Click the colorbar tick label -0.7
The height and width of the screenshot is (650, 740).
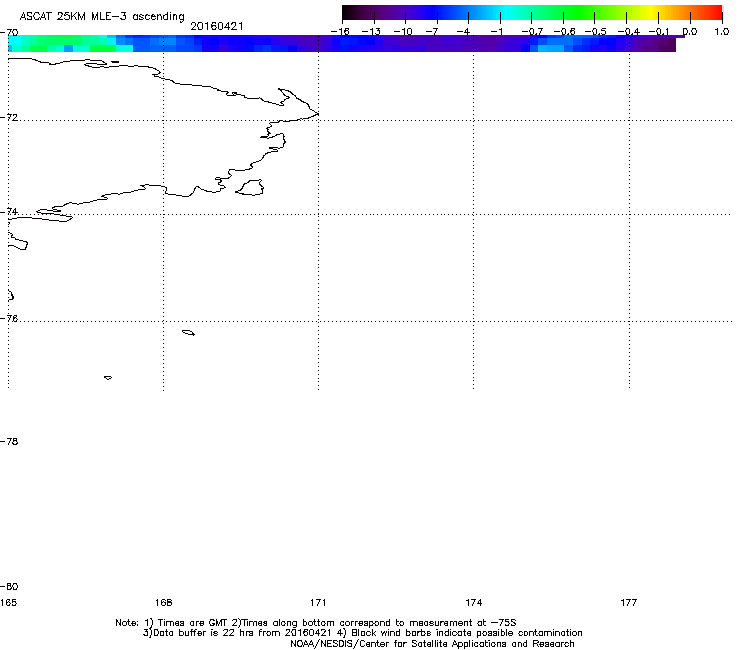(x=532, y=32)
